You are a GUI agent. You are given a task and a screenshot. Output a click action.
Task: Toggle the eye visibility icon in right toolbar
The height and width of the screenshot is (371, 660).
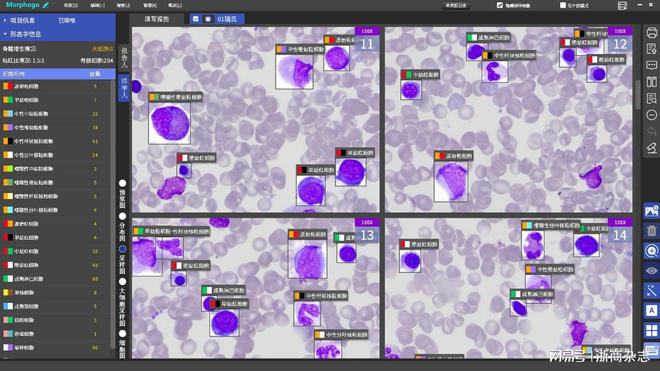pyautogui.click(x=651, y=271)
